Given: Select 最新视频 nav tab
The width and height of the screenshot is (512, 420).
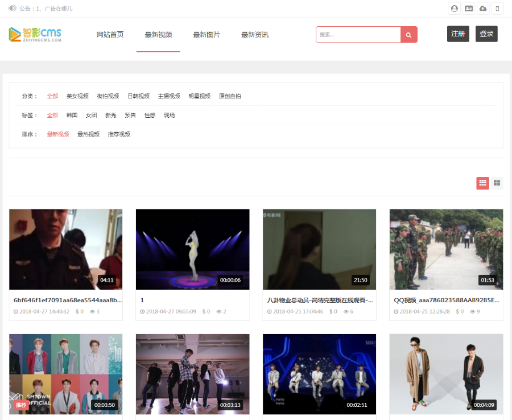Looking at the screenshot, I should 158,35.
